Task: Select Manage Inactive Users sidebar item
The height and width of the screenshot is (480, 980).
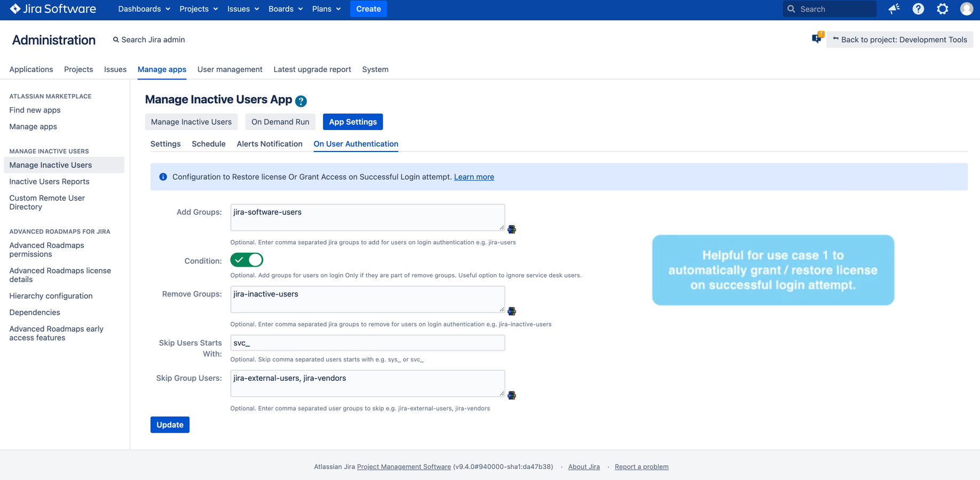Action: click(x=64, y=165)
